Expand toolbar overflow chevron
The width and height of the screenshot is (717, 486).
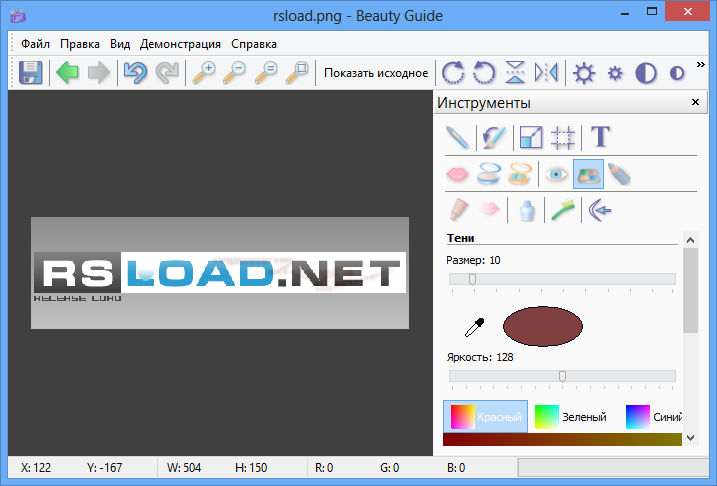point(701,64)
